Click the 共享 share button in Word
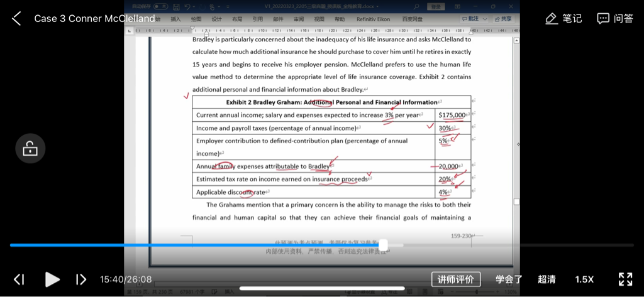 [x=504, y=19]
